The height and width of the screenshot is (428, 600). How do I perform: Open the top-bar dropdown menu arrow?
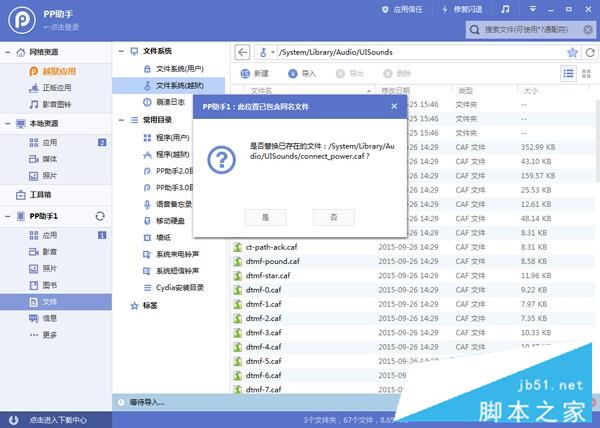pyautogui.click(x=532, y=9)
